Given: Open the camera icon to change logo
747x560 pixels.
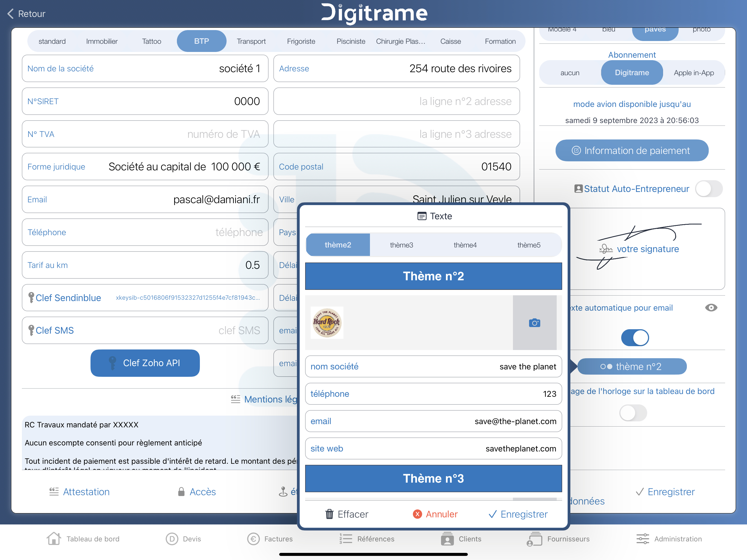Looking at the screenshot, I should point(534,323).
